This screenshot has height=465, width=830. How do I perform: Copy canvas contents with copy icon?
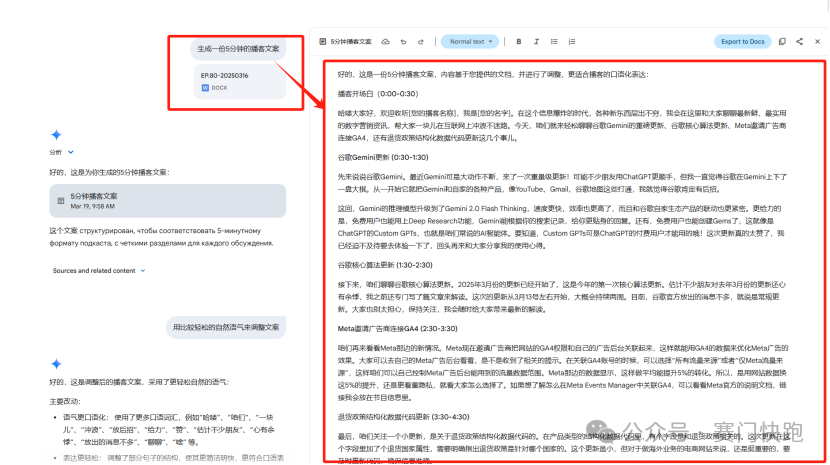[x=782, y=41]
